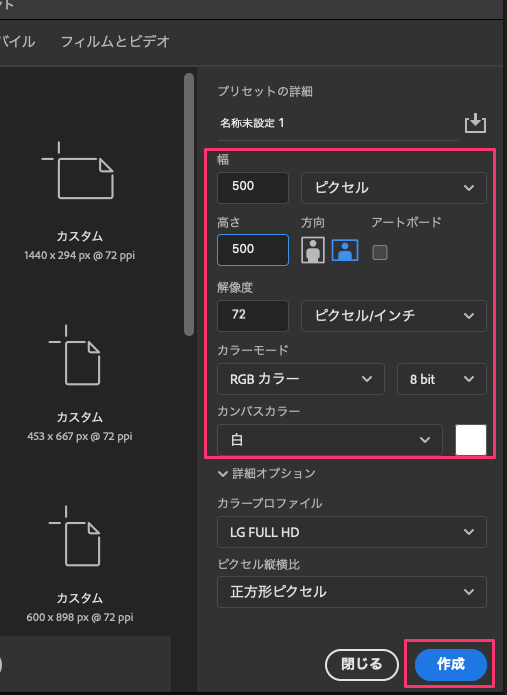Collapse the 詳細オプション section
The image size is (507, 695).
click(267, 473)
